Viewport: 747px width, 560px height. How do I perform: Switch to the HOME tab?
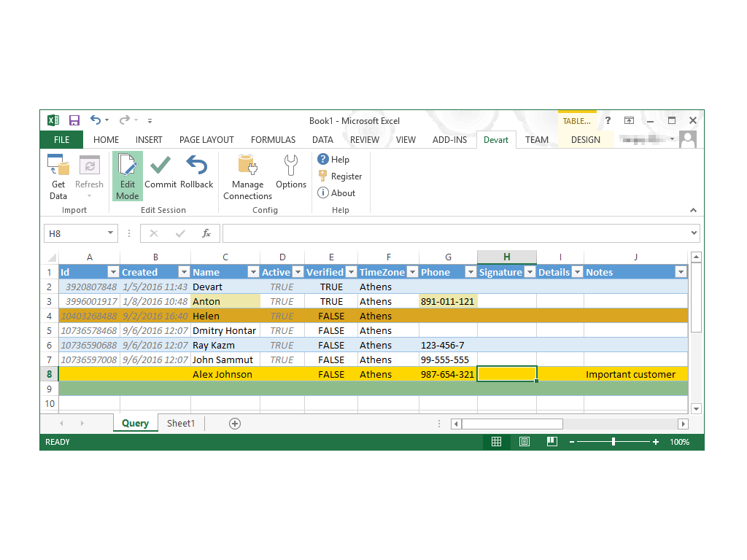(x=107, y=139)
